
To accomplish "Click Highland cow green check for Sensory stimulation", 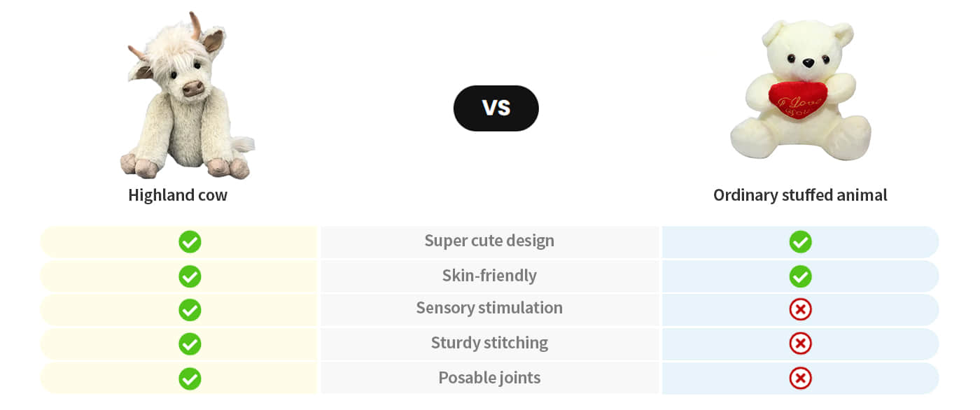I will click(x=190, y=310).
